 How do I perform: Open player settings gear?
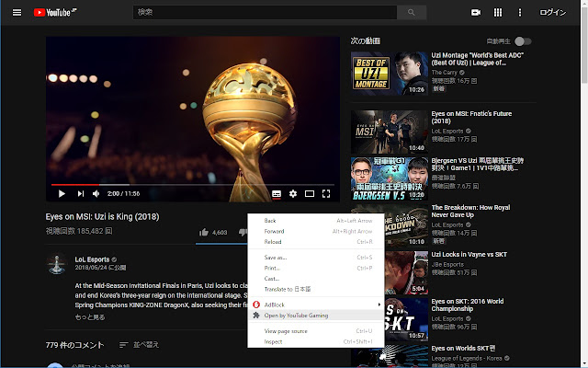coord(293,194)
